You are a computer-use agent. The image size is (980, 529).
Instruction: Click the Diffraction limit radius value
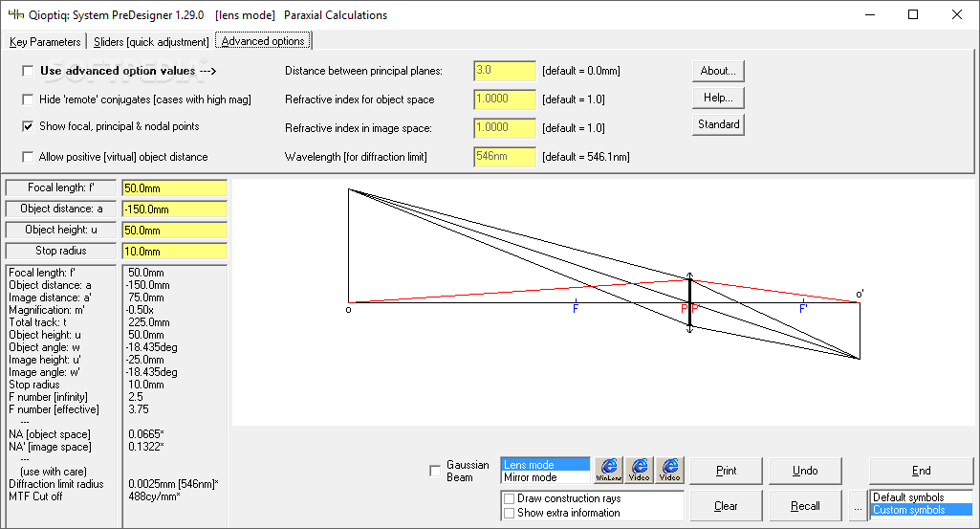pyautogui.click(x=173, y=484)
